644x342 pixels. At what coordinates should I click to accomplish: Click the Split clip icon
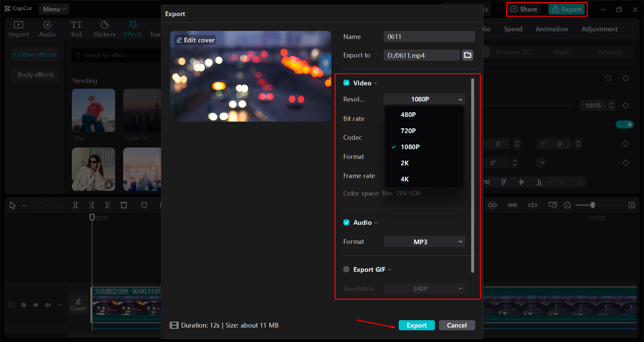pos(75,205)
